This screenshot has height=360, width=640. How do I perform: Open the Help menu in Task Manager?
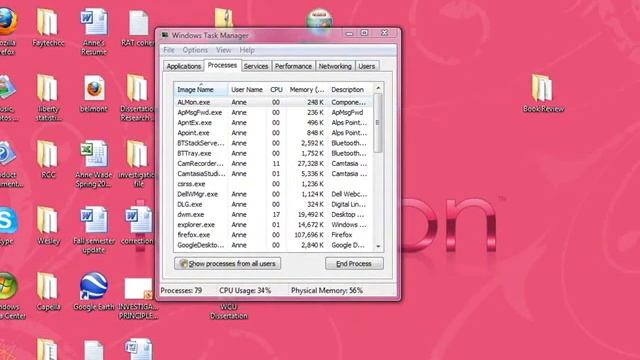tap(247, 50)
